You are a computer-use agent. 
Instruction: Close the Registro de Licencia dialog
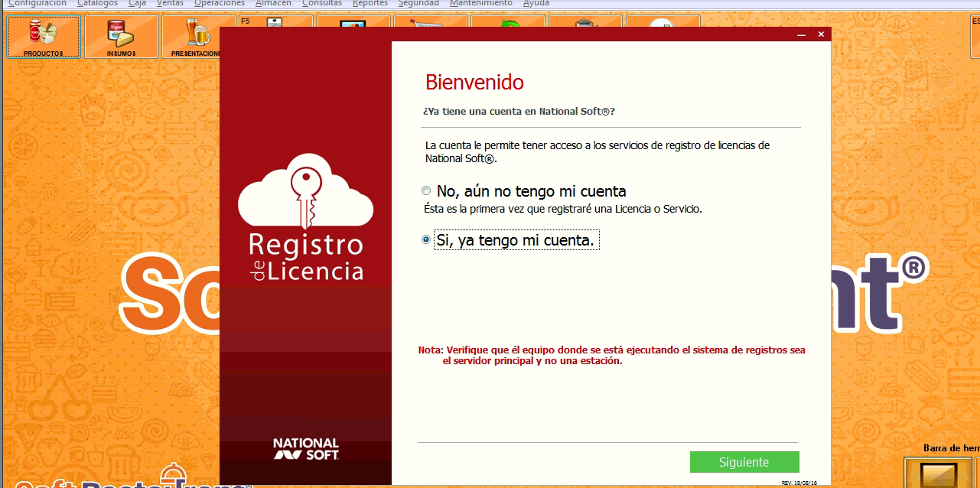[821, 34]
